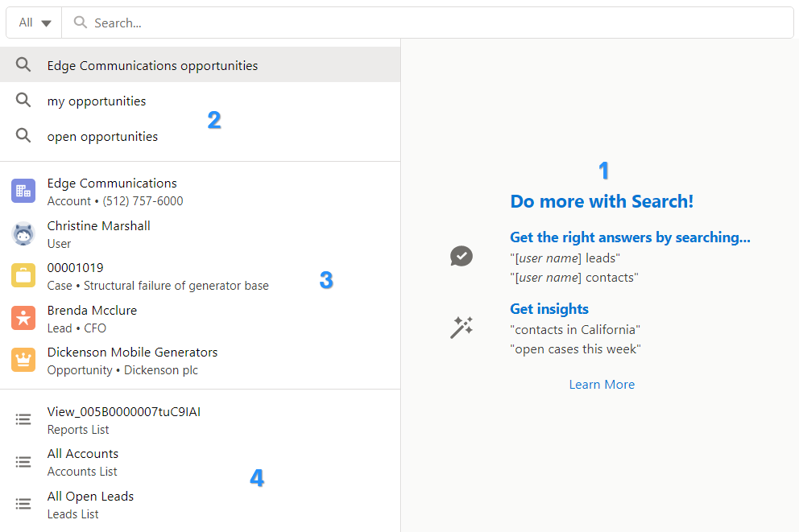This screenshot has height=532, width=799.
Task: Open Christine Marshall user record
Action: [x=201, y=234]
